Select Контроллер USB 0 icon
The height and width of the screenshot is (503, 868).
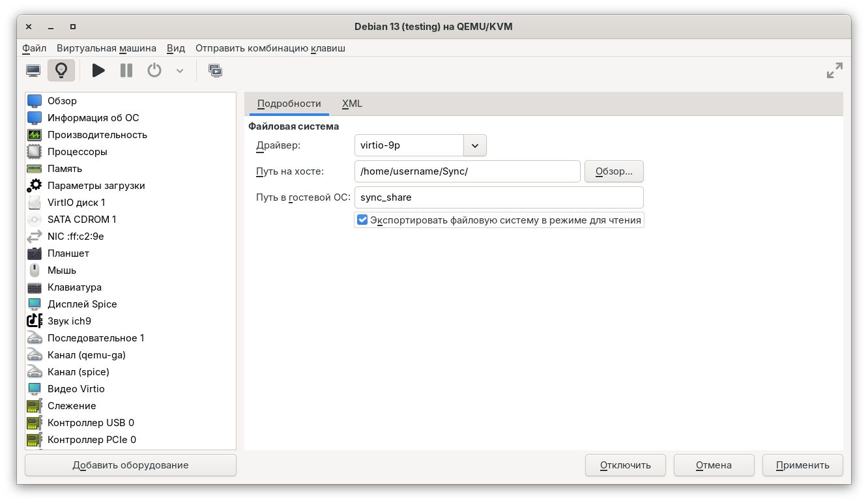point(35,423)
